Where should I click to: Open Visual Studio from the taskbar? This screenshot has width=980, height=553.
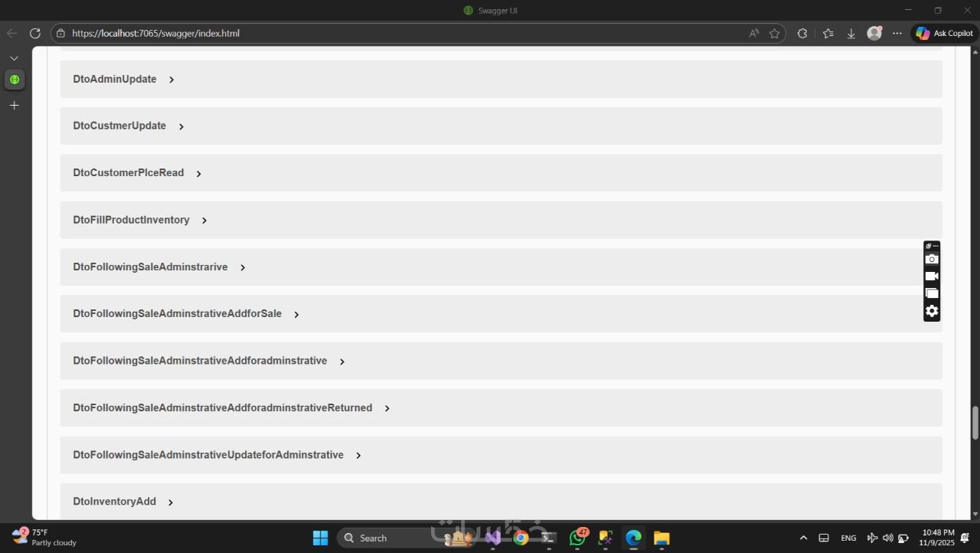point(493,538)
